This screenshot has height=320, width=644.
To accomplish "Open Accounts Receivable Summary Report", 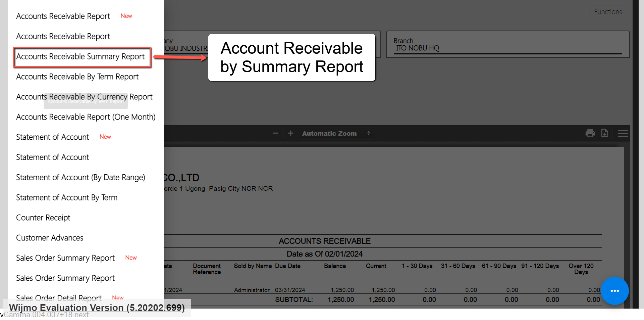I will point(80,56).
